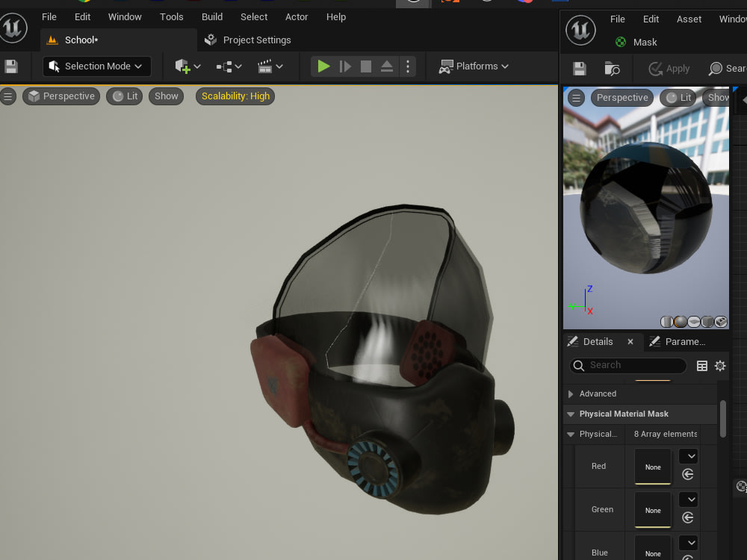747x560 pixels.
Task: Set preview mesh to plane
Action: [x=694, y=322]
